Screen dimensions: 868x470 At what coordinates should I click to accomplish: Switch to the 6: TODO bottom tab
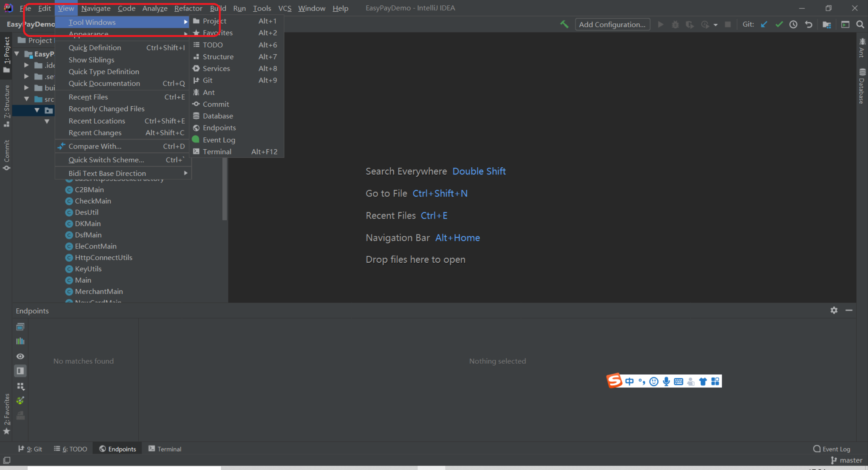[x=70, y=449]
